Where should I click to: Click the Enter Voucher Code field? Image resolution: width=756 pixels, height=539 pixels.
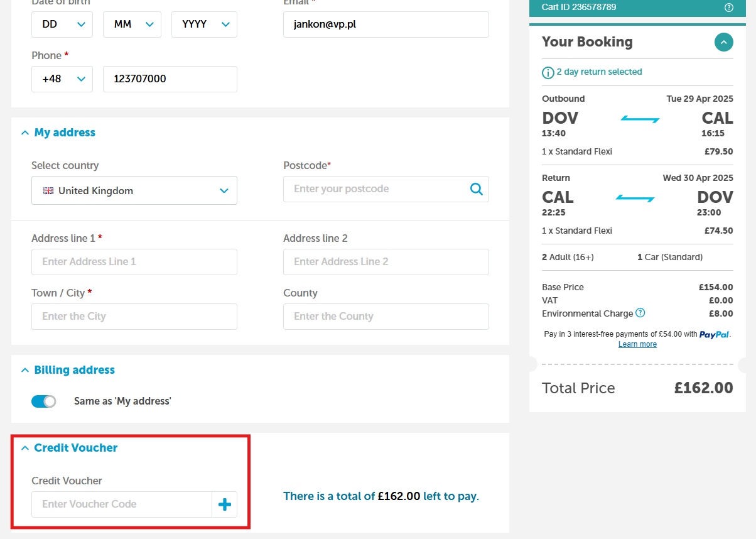coord(122,504)
